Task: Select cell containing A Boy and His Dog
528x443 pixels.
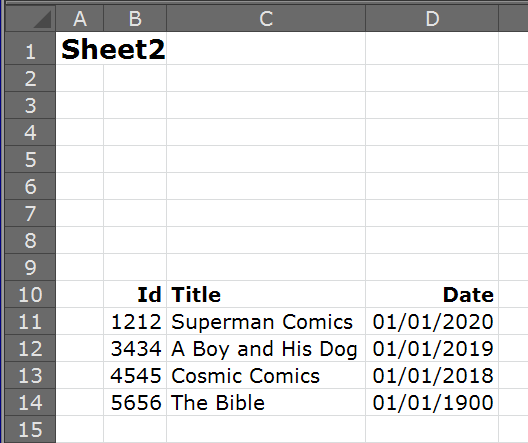Action: coord(266,348)
